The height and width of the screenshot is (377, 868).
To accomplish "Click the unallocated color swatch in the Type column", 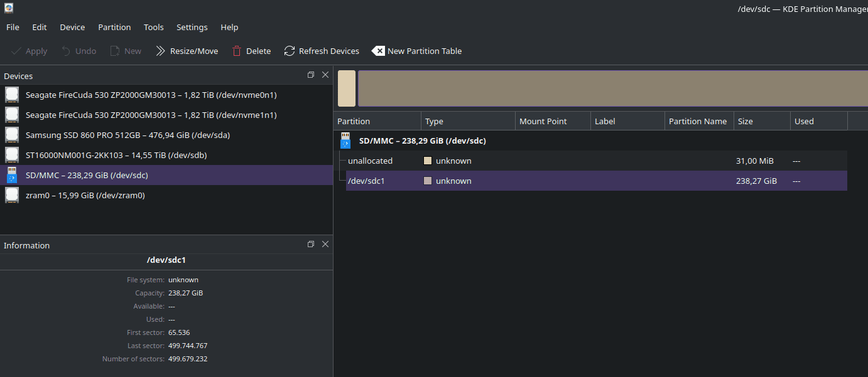I will click(x=428, y=161).
